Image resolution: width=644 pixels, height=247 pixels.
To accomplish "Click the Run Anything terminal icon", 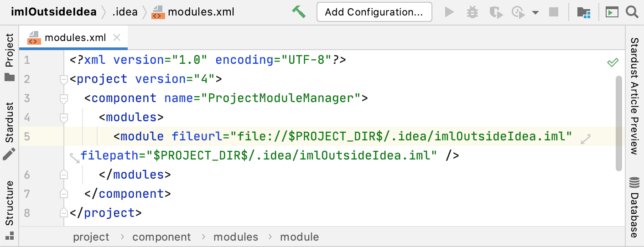I will click(611, 12).
